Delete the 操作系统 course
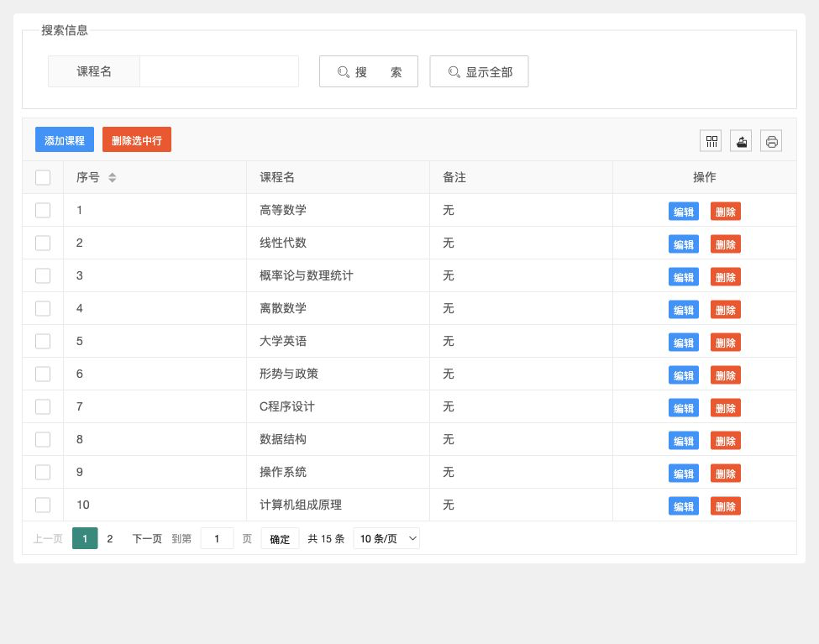Screen dimensions: 819x644 (x=726, y=474)
